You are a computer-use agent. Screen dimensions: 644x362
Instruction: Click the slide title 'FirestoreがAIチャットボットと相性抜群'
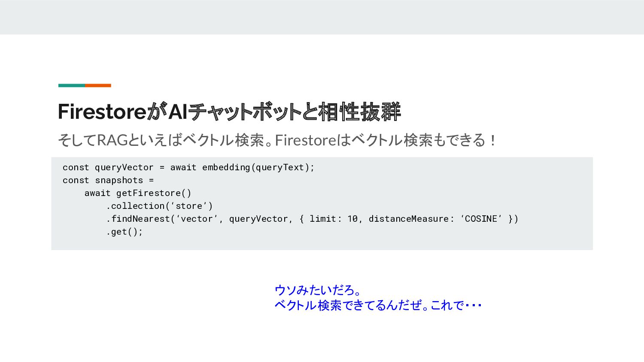pyautogui.click(x=229, y=112)
